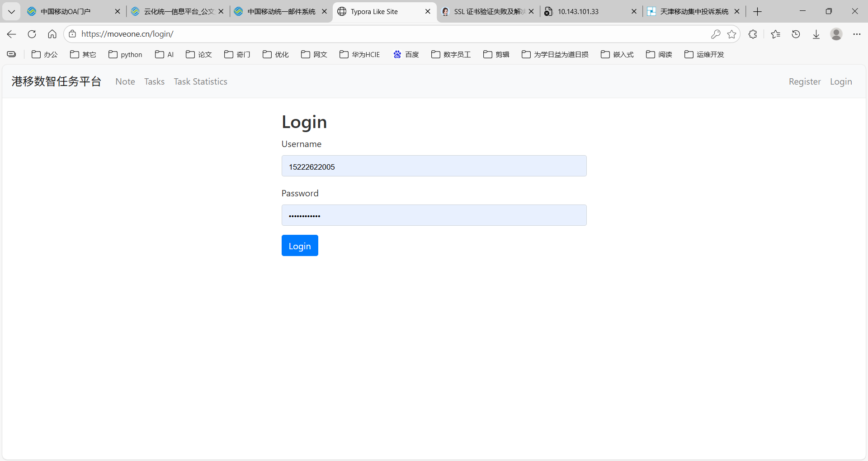This screenshot has height=461, width=868.
Task: Open the user profile avatar
Action: [x=836, y=34]
